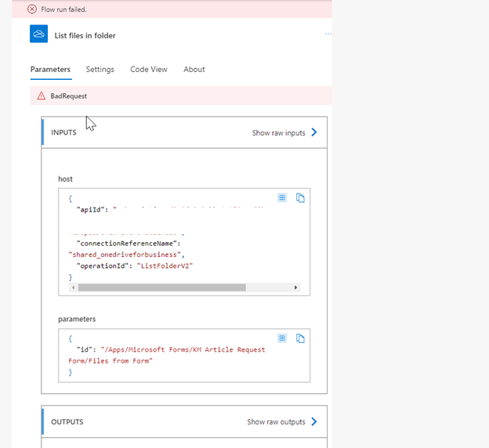Click the List files in folder title
This screenshot has height=448, width=489.
click(85, 35)
